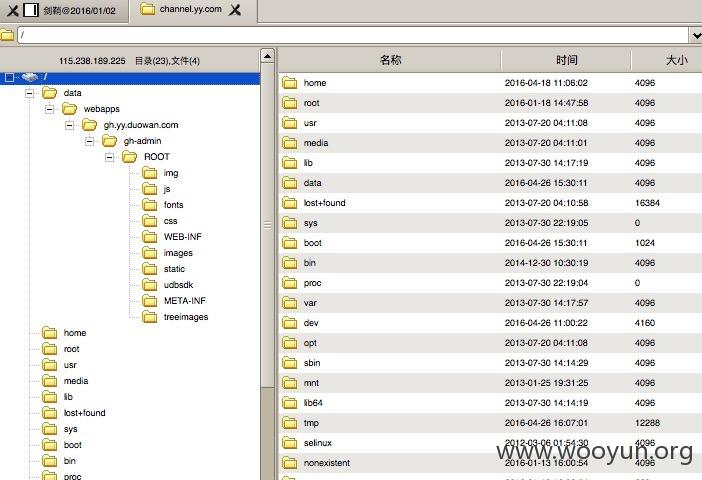This screenshot has height=480, width=702.
Task: Collapse the ROOT tree node
Action: click(110, 157)
